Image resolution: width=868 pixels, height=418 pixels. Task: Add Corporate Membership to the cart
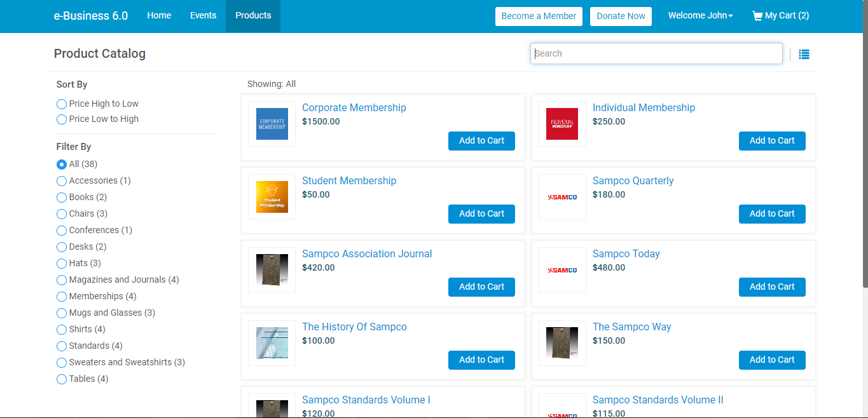(x=481, y=141)
